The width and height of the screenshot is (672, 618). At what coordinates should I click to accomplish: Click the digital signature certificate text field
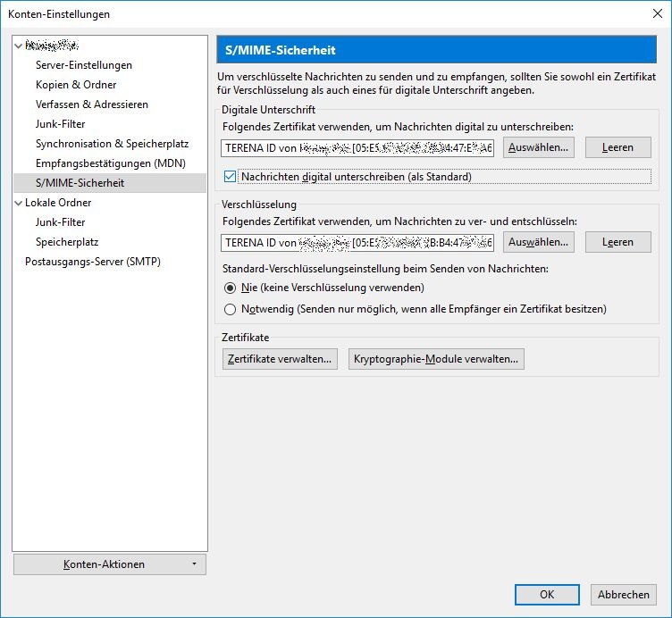tap(357, 147)
